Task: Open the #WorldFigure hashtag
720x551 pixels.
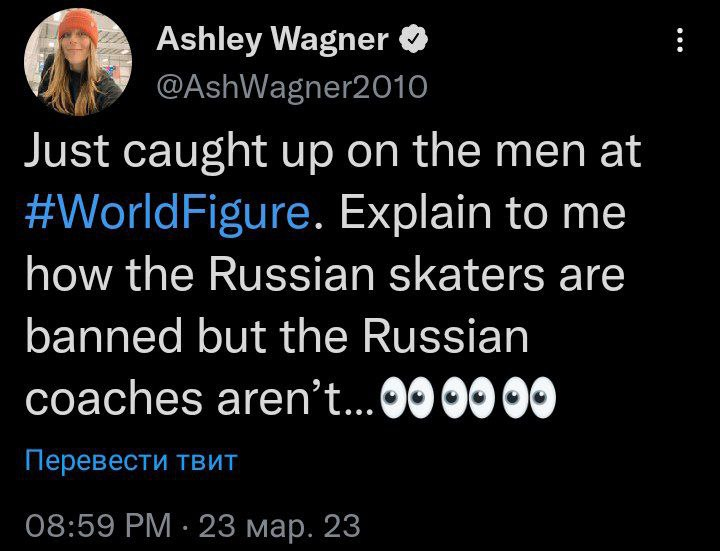Action: (x=166, y=215)
